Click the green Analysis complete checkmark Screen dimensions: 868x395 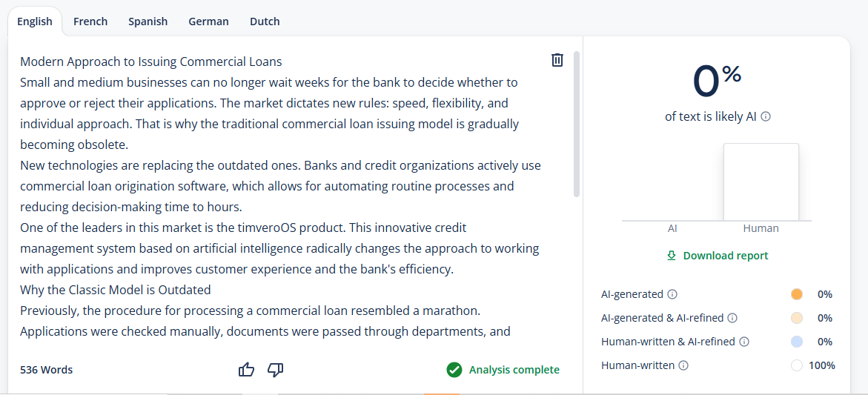[x=454, y=370]
